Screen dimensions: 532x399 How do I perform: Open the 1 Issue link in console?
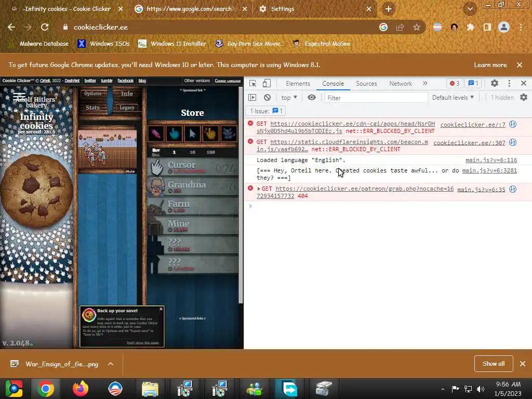[266, 111]
